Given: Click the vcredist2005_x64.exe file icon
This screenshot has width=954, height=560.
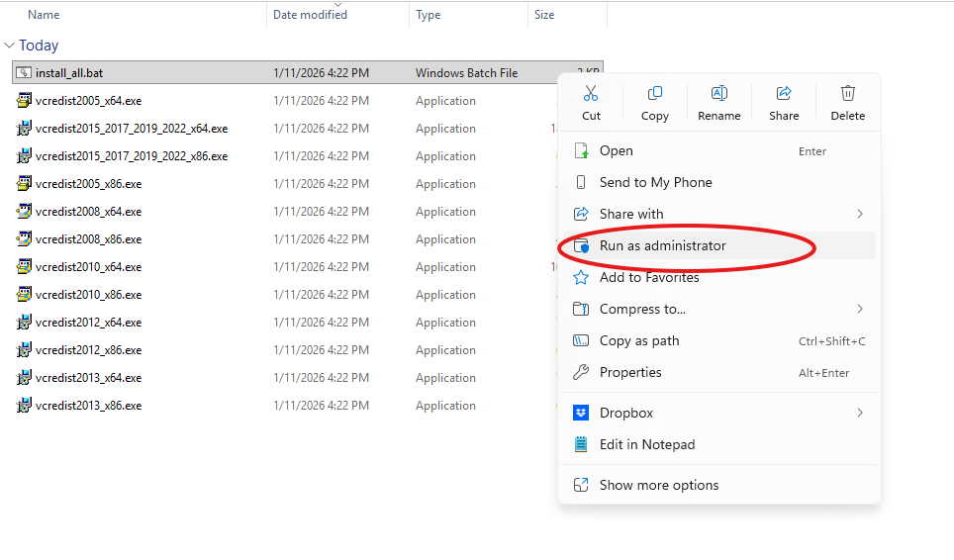Looking at the screenshot, I should (24, 101).
